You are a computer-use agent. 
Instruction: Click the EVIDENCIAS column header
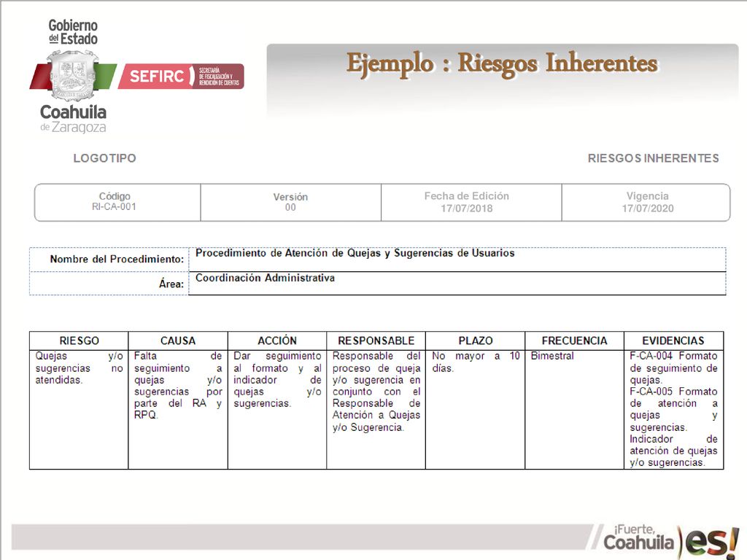[x=673, y=341]
